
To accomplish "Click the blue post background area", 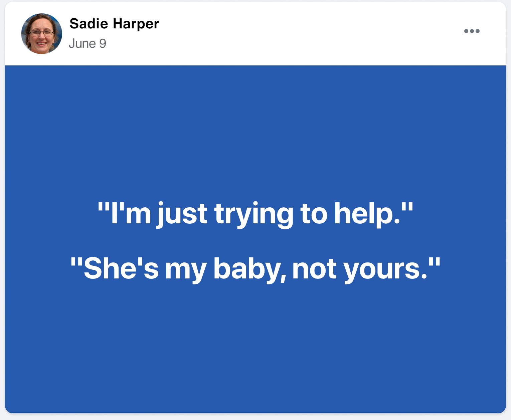I will tap(255, 134).
